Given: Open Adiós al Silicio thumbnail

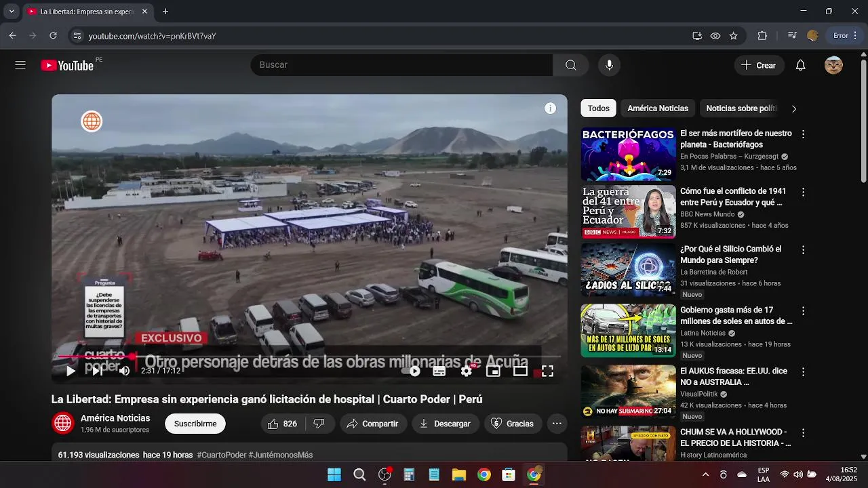Looking at the screenshot, I should pos(629,270).
